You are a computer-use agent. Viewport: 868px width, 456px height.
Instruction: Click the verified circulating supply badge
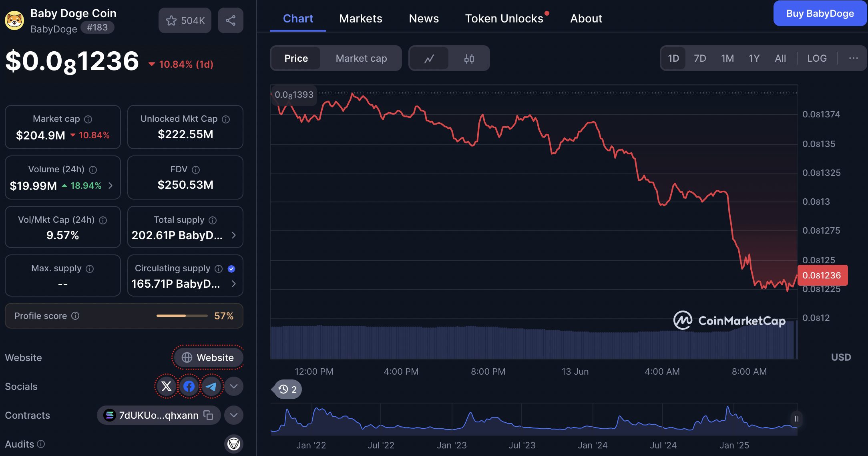tap(231, 269)
